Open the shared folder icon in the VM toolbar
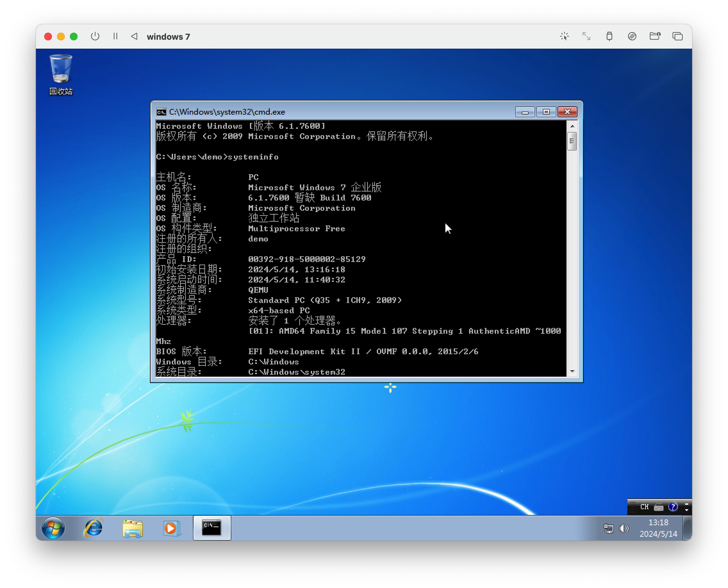This screenshot has height=588, width=728. (x=654, y=36)
